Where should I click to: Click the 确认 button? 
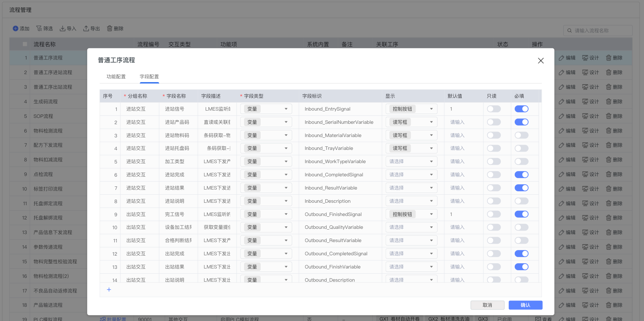tap(525, 305)
